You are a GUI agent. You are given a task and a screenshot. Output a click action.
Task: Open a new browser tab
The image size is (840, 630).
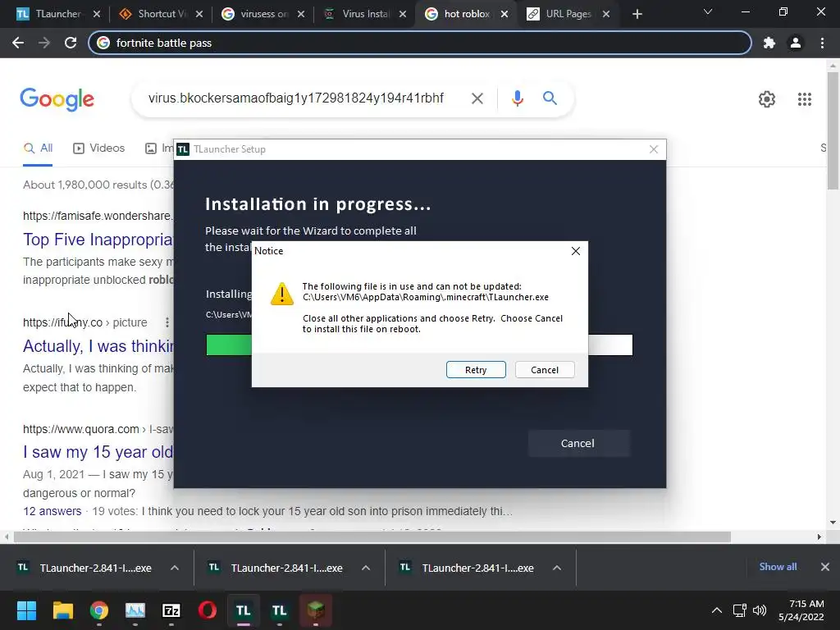coord(637,15)
